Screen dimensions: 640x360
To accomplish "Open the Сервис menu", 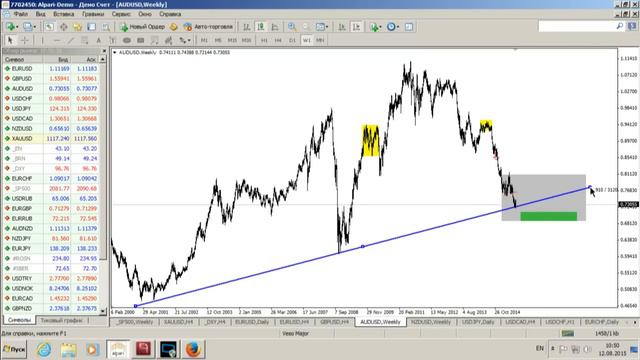I will pyautogui.click(x=121, y=14).
